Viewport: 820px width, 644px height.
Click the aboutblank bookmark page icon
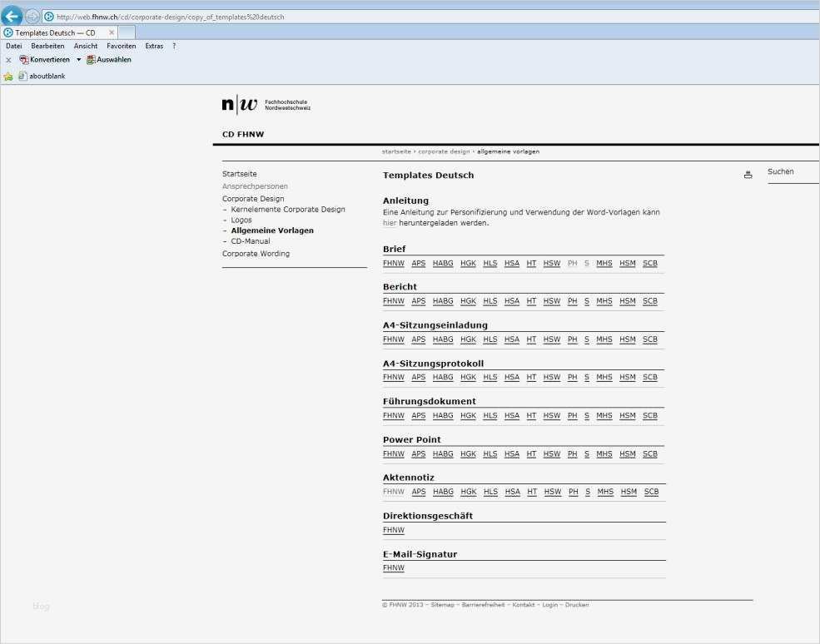tap(22, 76)
